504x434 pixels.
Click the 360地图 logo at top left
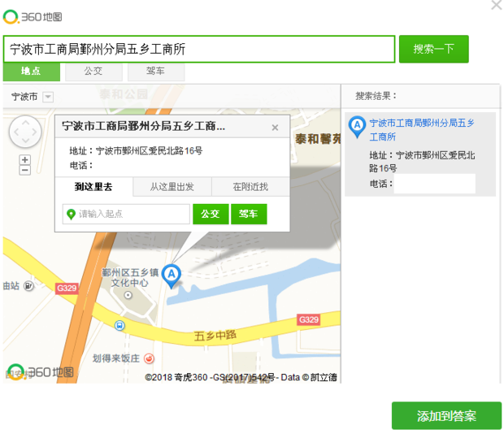click(33, 17)
